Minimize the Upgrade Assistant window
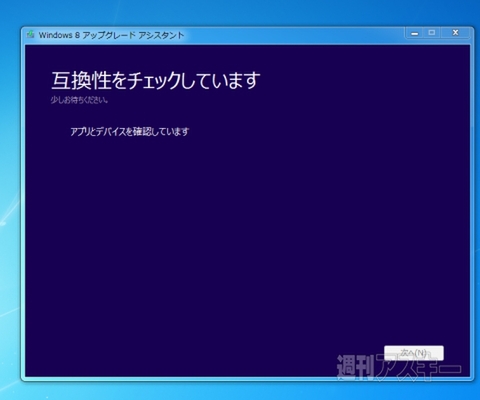 click(x=415, y=33)
